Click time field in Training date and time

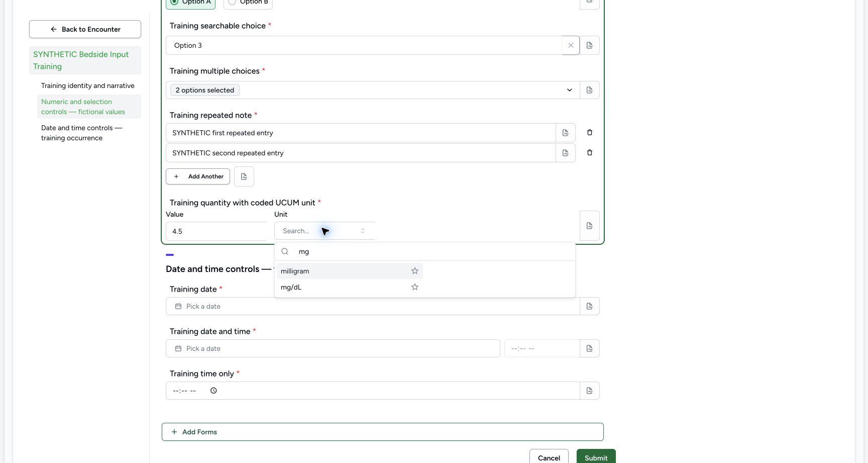542,348
